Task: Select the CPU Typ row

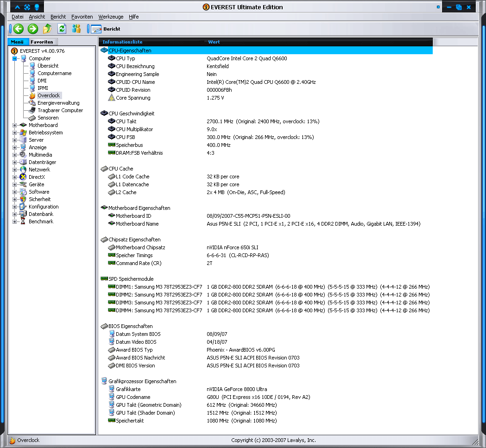Action: tap(266, 58)
